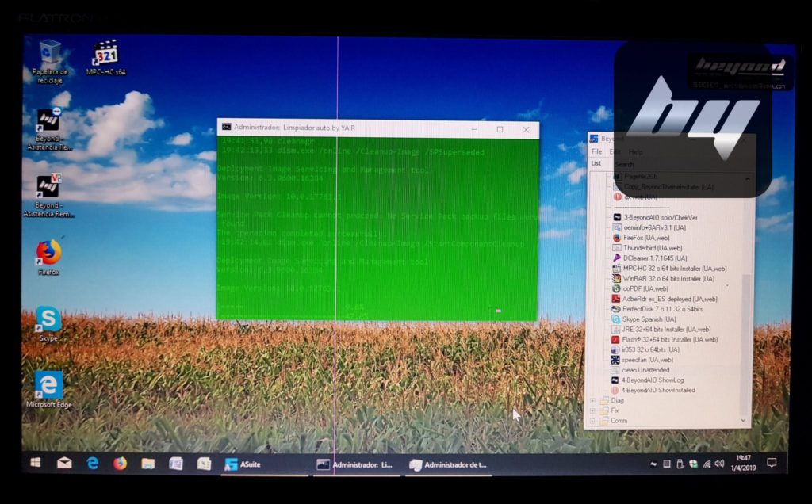Expand the Diag folder node
Image resolution: width=812 pixels, height=504 pixels.
(592, 400)
